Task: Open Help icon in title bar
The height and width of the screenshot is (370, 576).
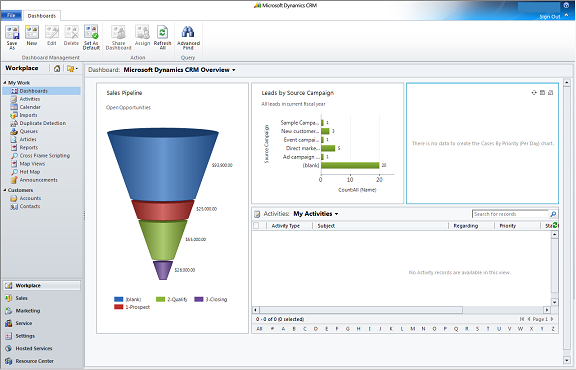Action: coord(566,5)
